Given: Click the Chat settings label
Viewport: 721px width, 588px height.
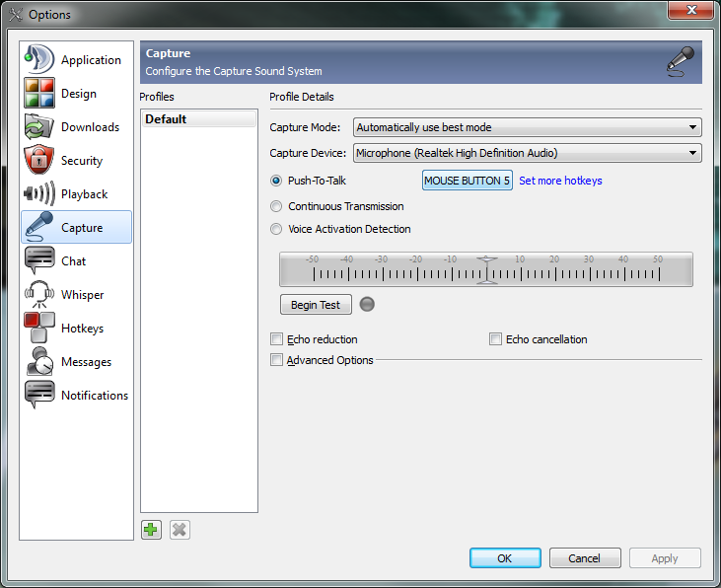Looking at the screenshot, I should (74, 260).
